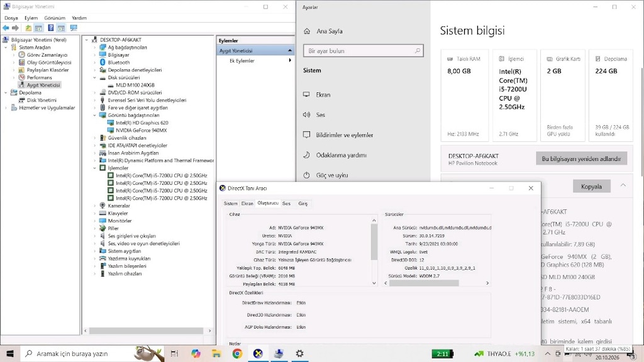Click the Klavyeler device category icon
Image resolution: width=644 pixels, height=362 pixels.
click(103, 214)
